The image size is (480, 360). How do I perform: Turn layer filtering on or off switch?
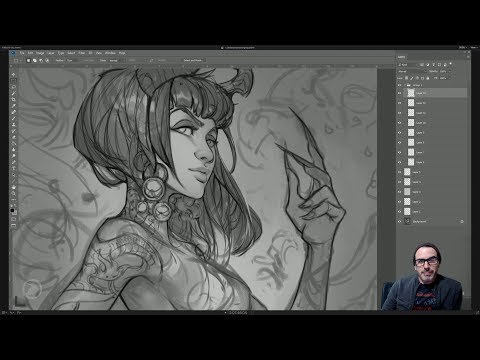(x=451, y=64)
